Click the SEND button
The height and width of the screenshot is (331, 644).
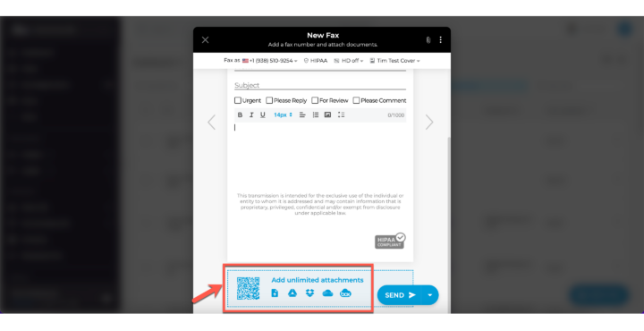[x=400, y=295]
